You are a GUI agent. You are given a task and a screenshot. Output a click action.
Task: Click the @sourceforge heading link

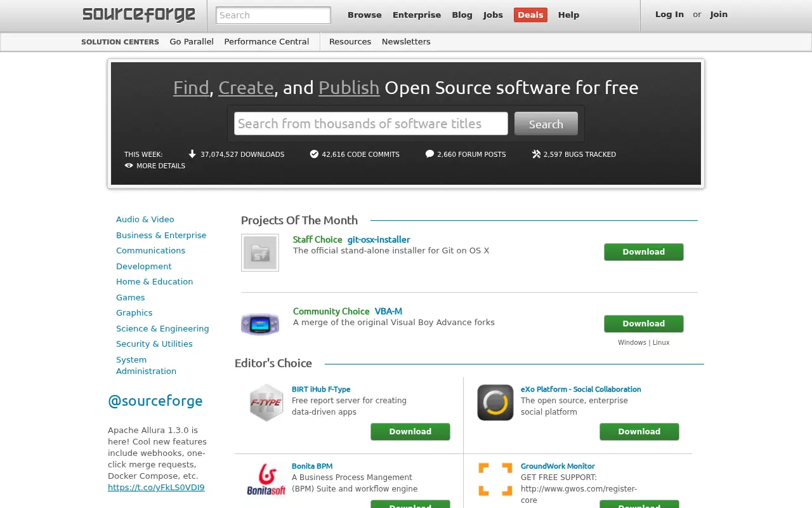pos(155,401)
